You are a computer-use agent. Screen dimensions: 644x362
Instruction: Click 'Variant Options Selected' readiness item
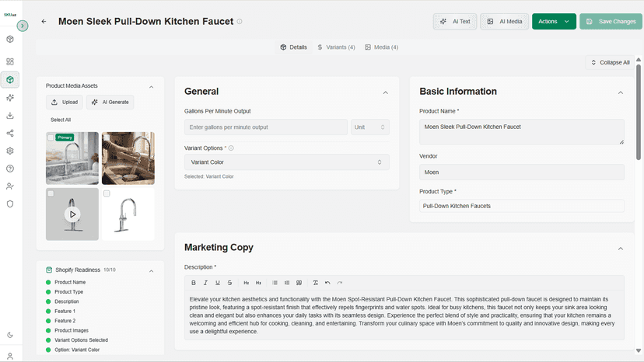[82, 340]
